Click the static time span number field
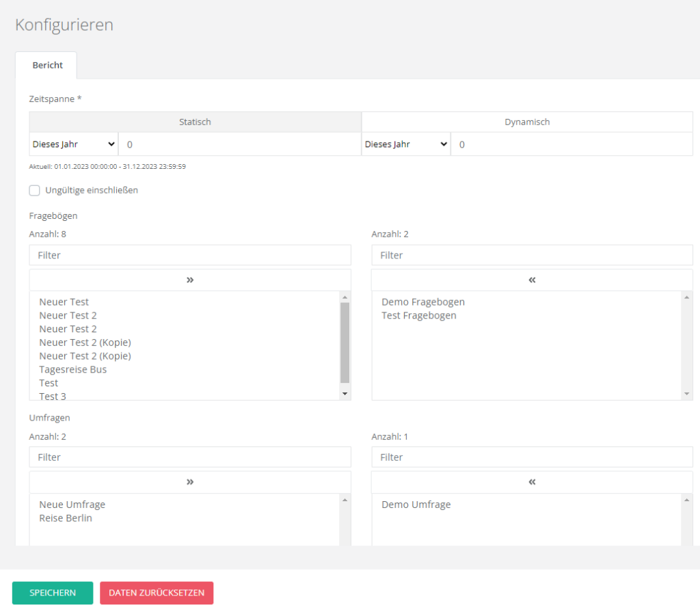700x614 pixels. point(239,144)
